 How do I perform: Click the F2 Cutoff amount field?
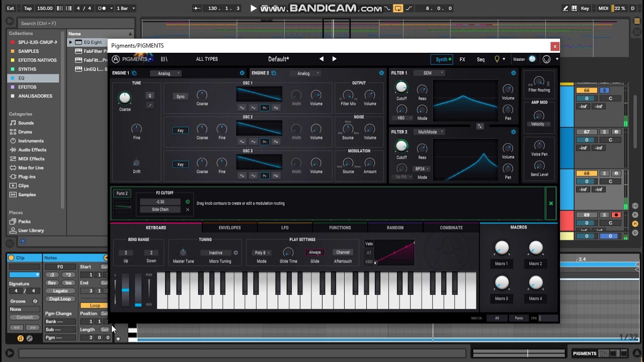(160, 202)
